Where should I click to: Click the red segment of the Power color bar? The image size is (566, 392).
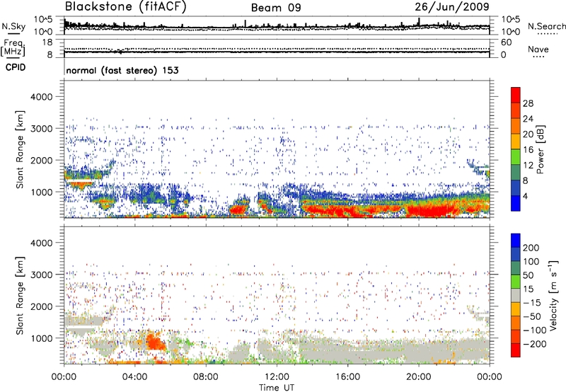tap(516, 95)
